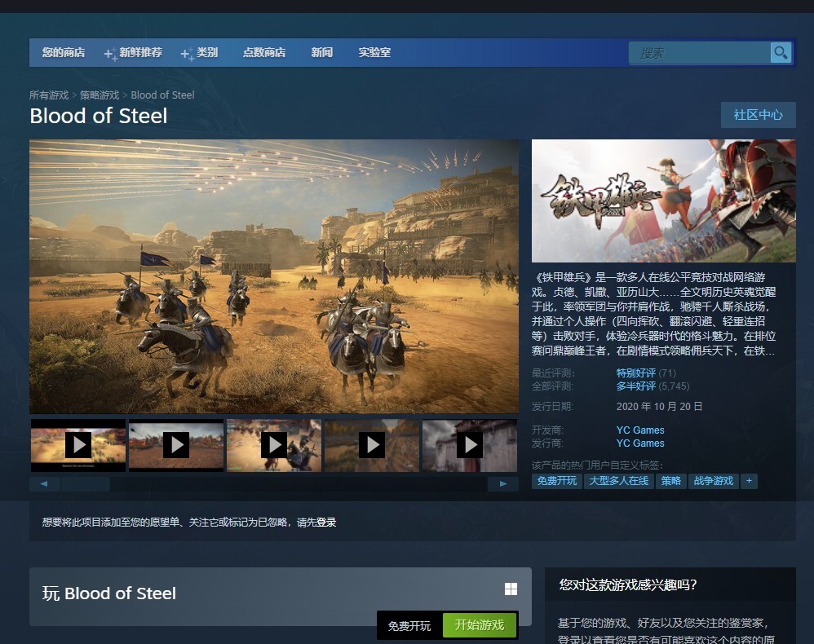Play the fifth trailer video thumbnail
Viewport: 814px width, 644px height.
pyautogui.click(x=470, y=445)
